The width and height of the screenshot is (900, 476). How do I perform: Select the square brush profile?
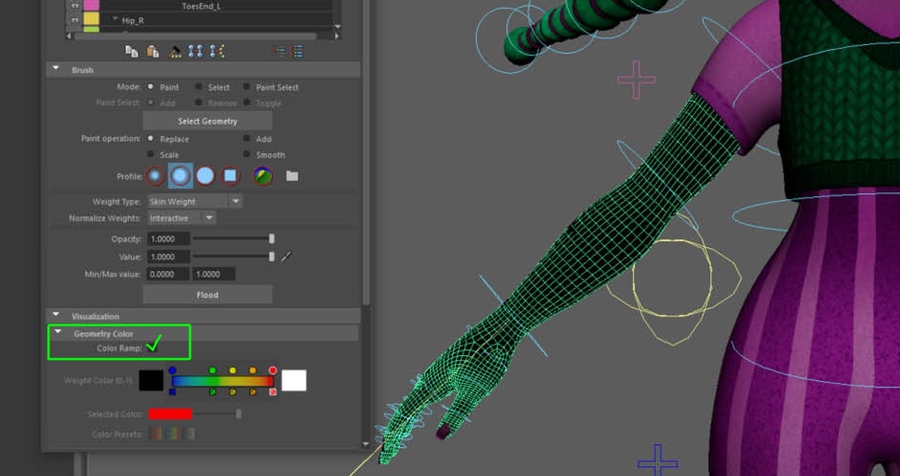(x=230, y=176)
